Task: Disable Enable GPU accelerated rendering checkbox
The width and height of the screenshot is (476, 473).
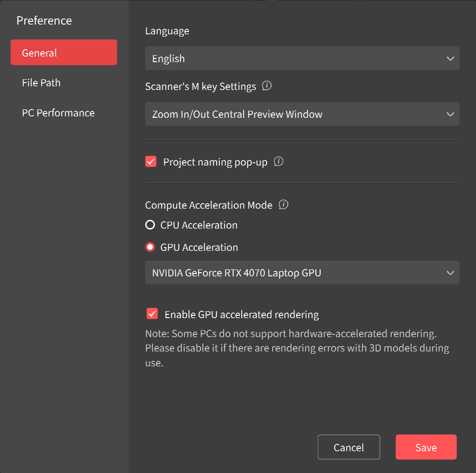Action: pos(152,314)
